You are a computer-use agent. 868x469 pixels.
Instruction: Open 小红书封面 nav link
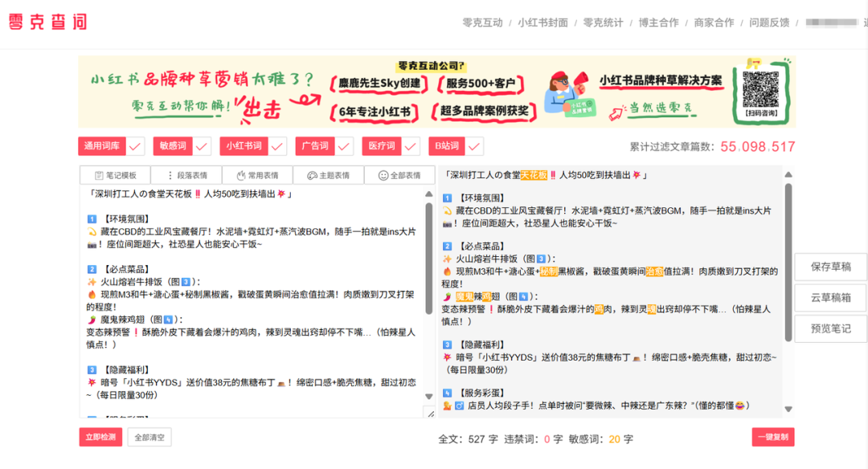pyautogui.click(x=542, y=22)
